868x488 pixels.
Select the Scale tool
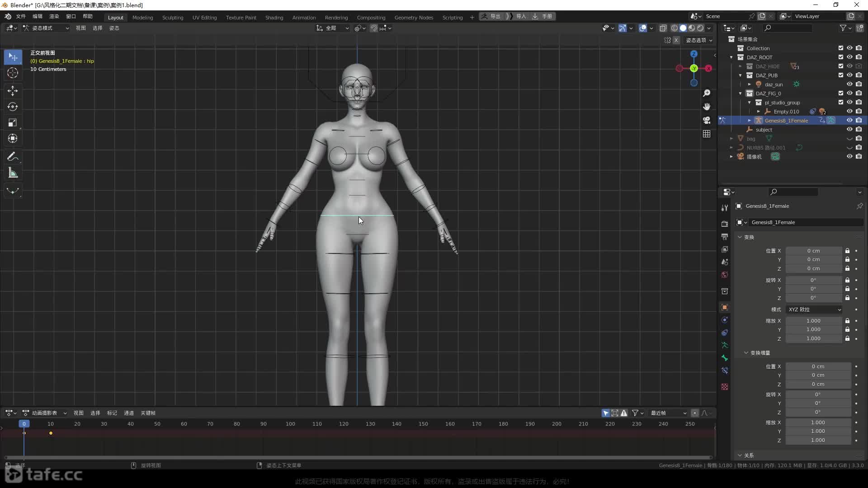(x=13, y=122)
